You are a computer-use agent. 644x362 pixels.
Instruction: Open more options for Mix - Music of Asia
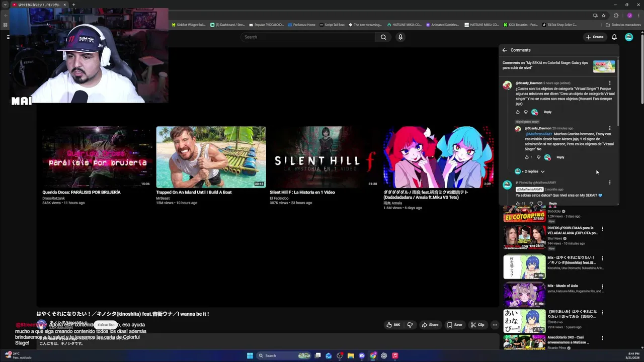(602, 287)
